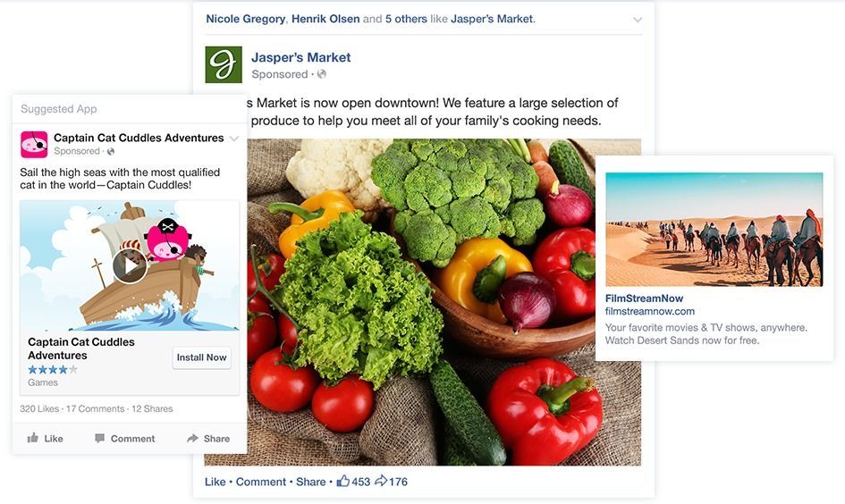Screen dimensions: 845x504
Task: Click the thumbs-up icon beside 453
Action: click(x=343, y=481)
